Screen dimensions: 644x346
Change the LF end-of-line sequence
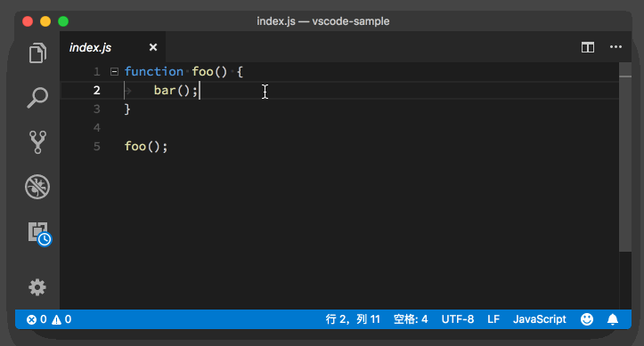(493, 319)
